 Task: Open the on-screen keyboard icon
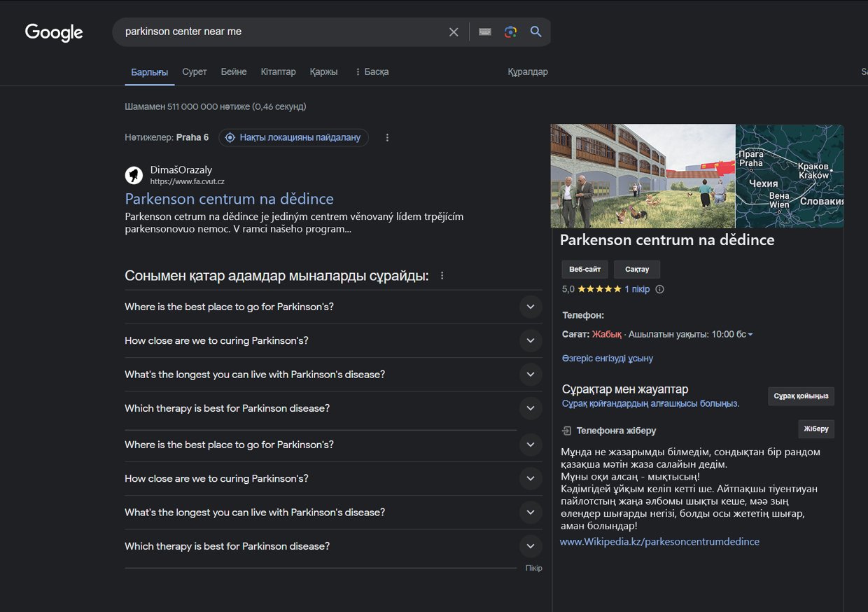click(484, 32)
